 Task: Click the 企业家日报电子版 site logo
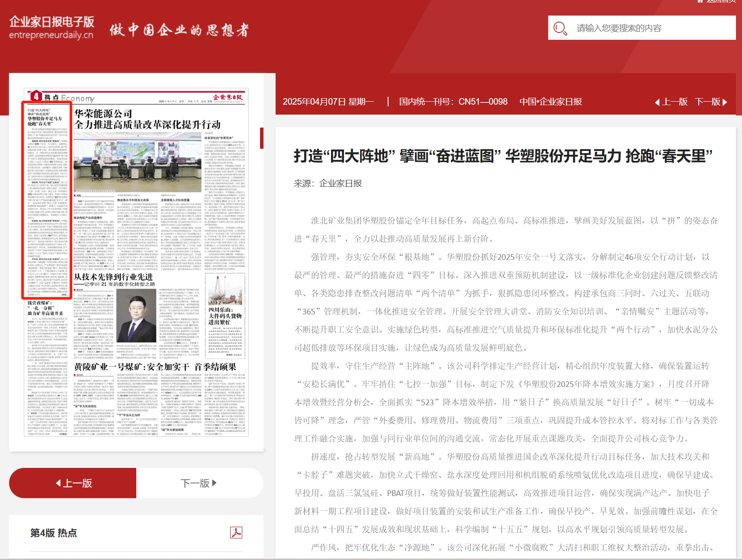[51, 28]
